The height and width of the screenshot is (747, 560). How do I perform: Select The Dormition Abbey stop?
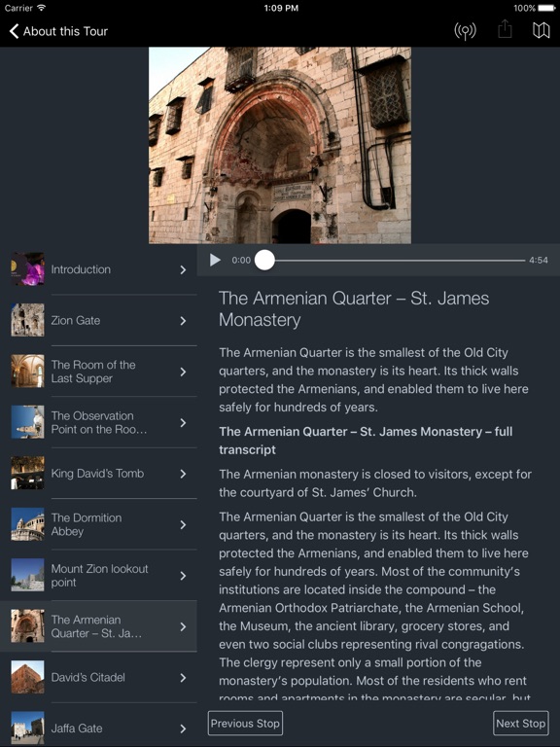point(98,524)
